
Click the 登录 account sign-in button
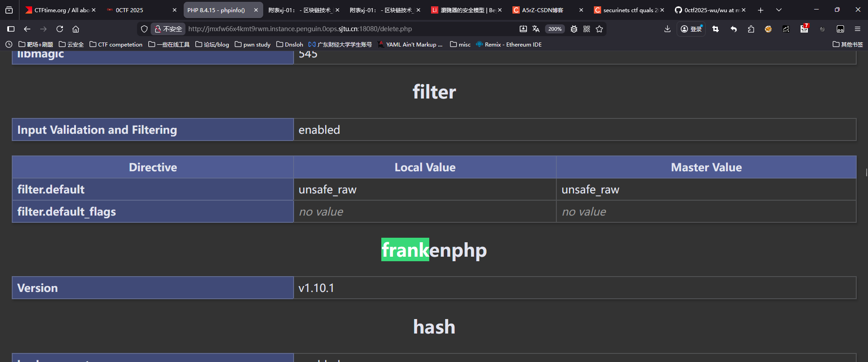pos(691,29)
